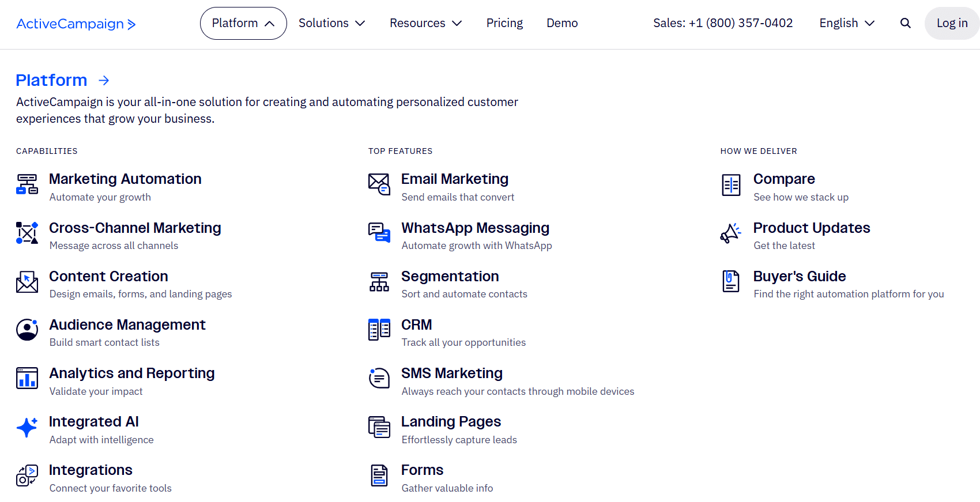980x502 pixels.
Task: Open Buyer's Guide link
Action: point(800,277)
